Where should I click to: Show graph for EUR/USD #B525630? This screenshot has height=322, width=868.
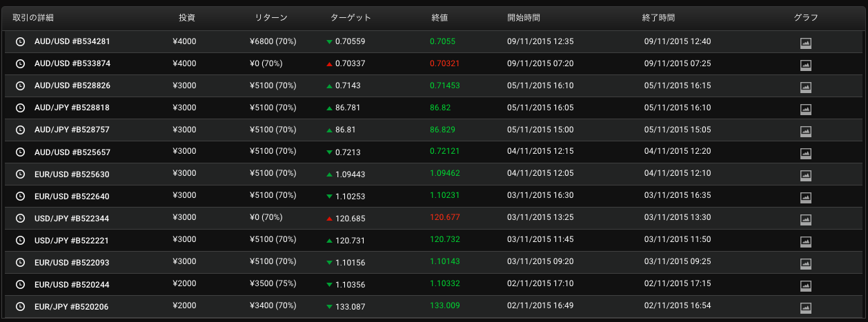[x=805, y=175]
